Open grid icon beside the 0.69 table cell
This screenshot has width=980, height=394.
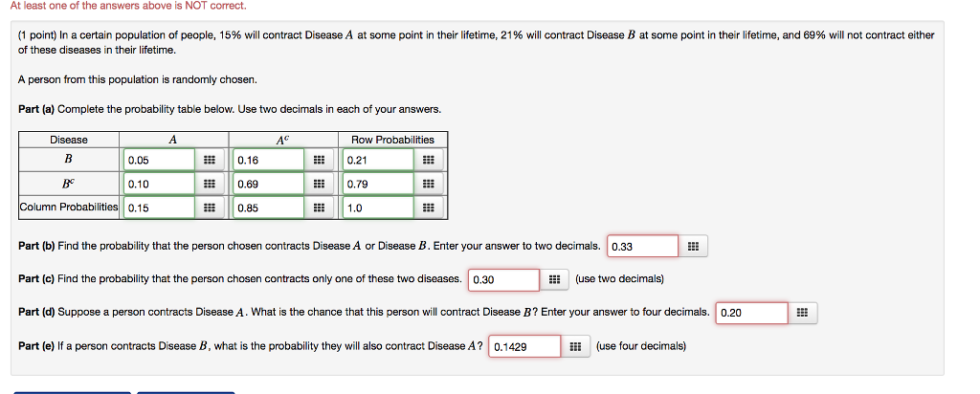(x=319, y=184)
